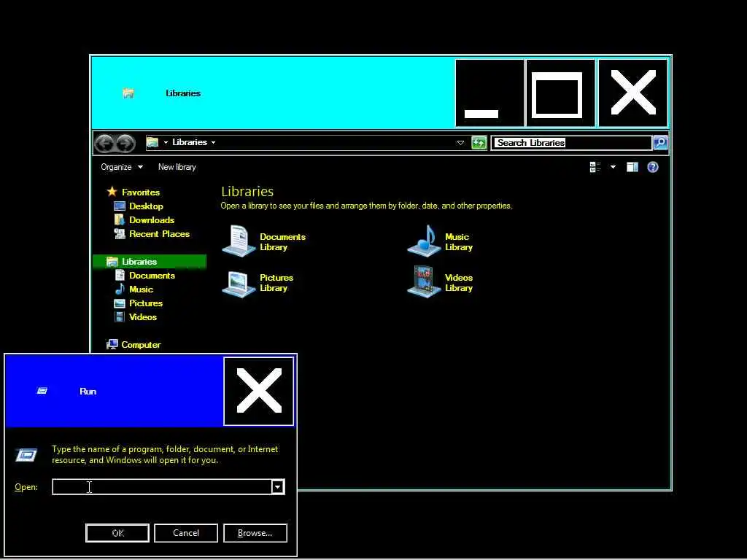747x560 pixels.
Task: Open the view options dropdown arrow
Action: tap(613, 167)
